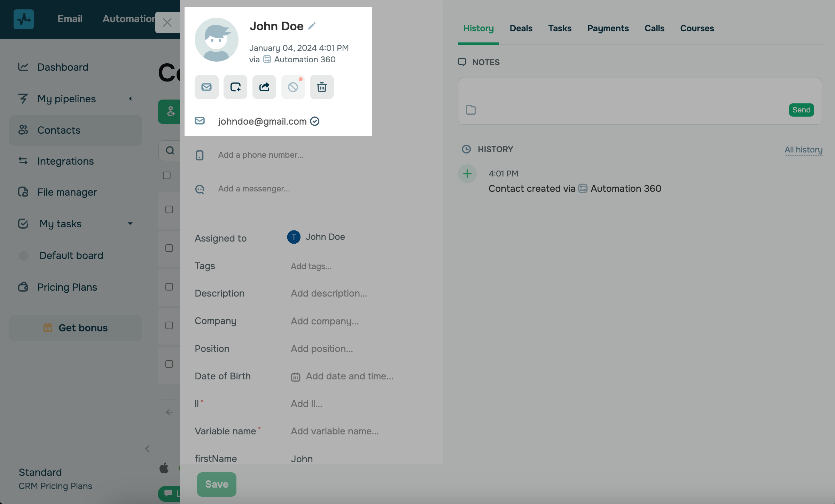Viewport: 835px width, 504px height.
Task: Delete contact using trash icon
Action: tap(322, 87)
